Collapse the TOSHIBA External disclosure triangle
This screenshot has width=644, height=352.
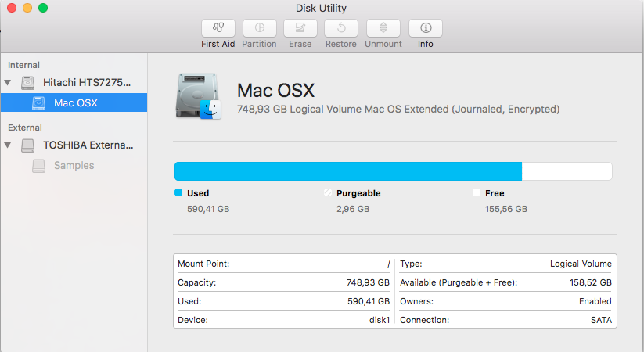7,145
